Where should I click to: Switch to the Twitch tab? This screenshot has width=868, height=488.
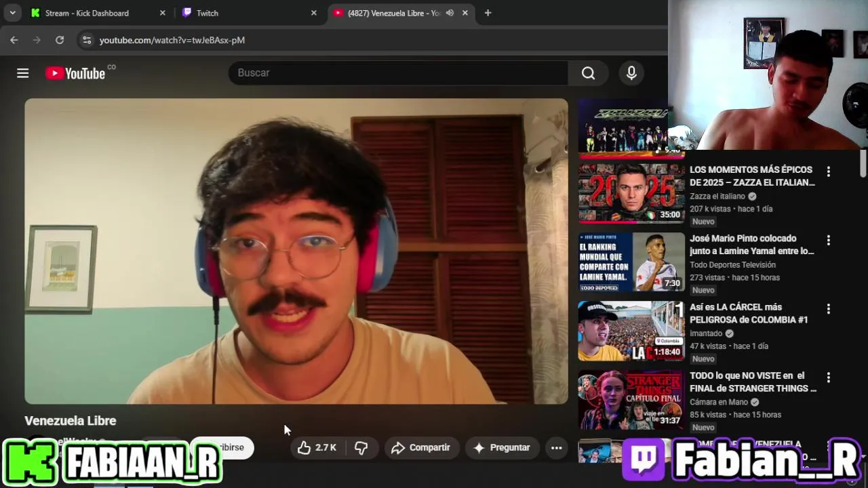tap(248, 13)
